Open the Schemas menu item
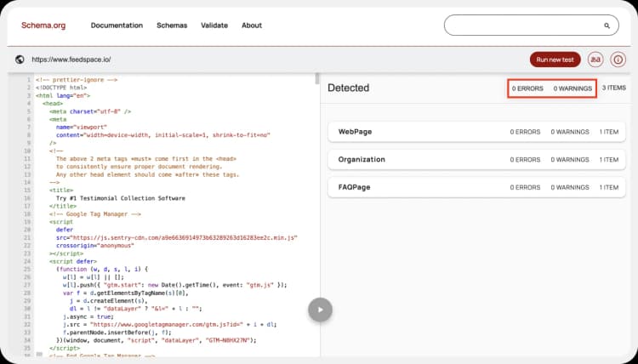 point(172,26)
